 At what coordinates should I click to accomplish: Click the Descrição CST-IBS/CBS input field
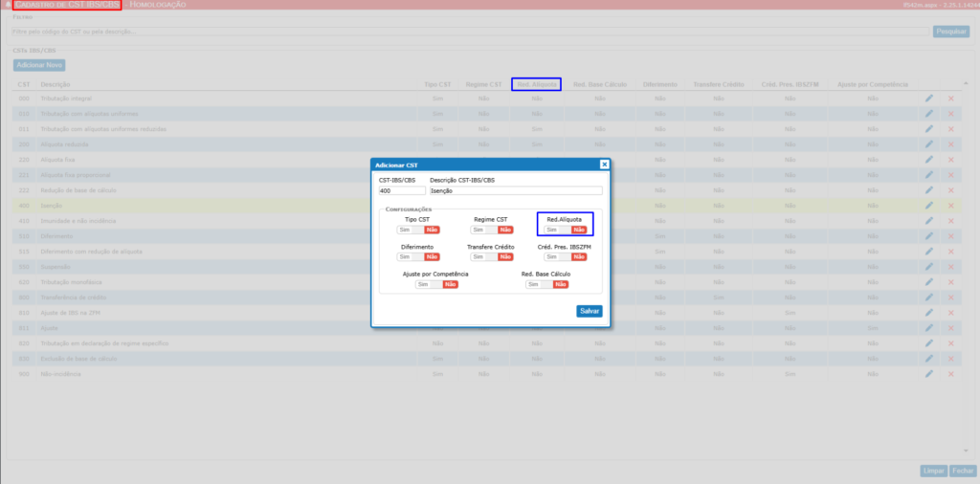click(x=516, y=190)
